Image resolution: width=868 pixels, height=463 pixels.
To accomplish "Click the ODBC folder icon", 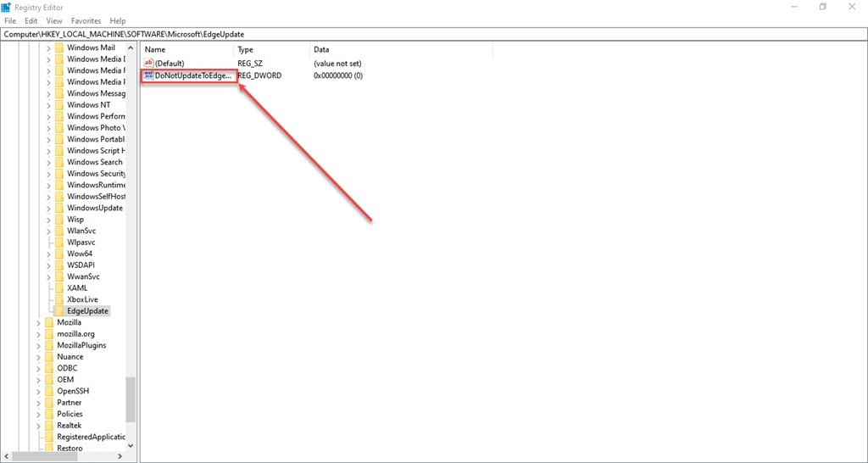I will pyautogui.click(x=49, y=368).
